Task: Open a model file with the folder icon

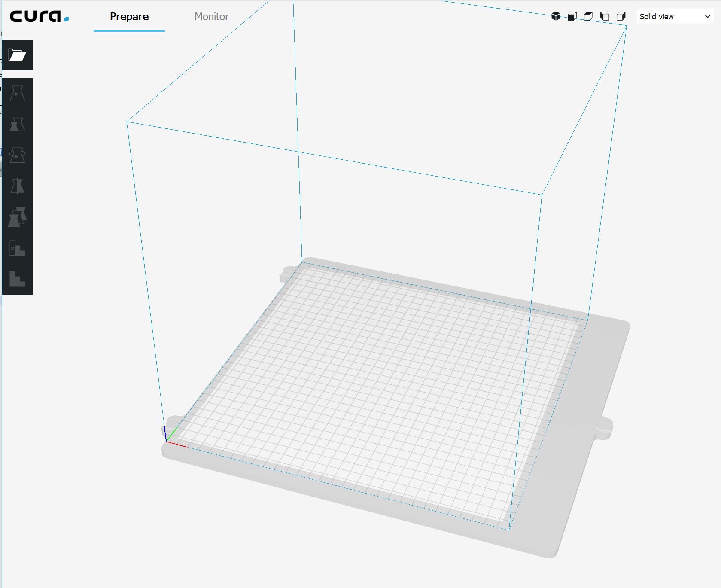Action: pyautogui.click(x=17, y=55)
